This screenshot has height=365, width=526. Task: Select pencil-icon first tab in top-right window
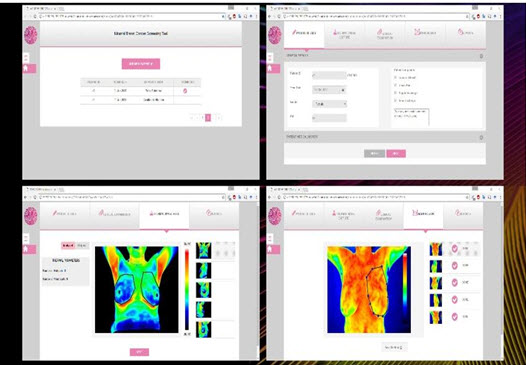[x=304, y=34]
